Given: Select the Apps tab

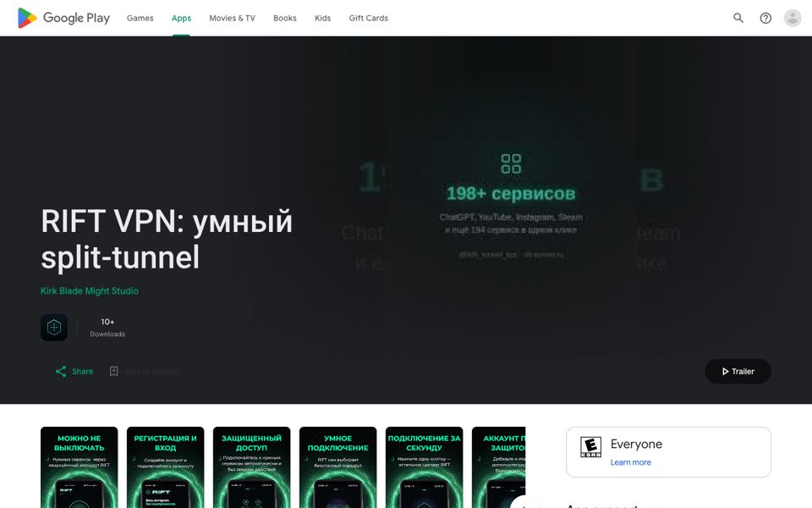Looking at the screenshot, I should (181, 18).
